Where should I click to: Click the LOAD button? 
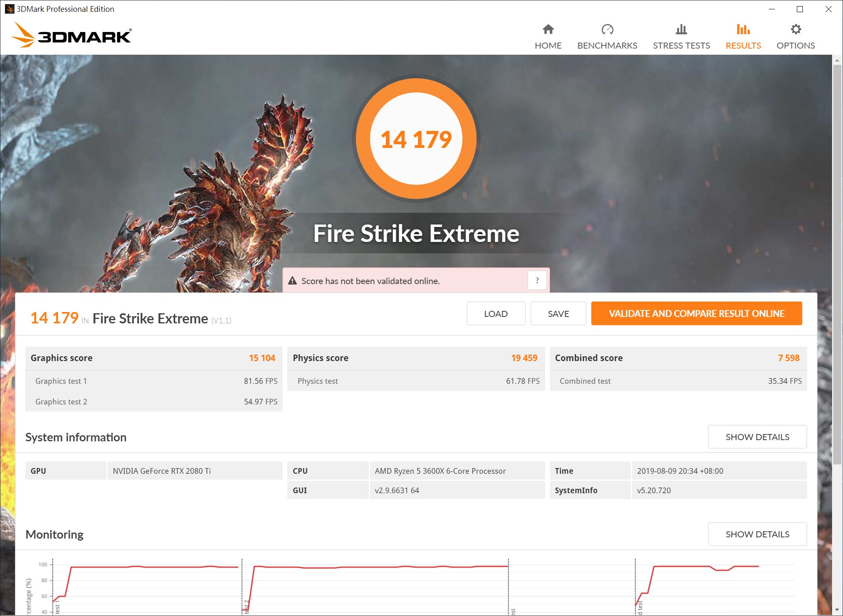point(496,313)
